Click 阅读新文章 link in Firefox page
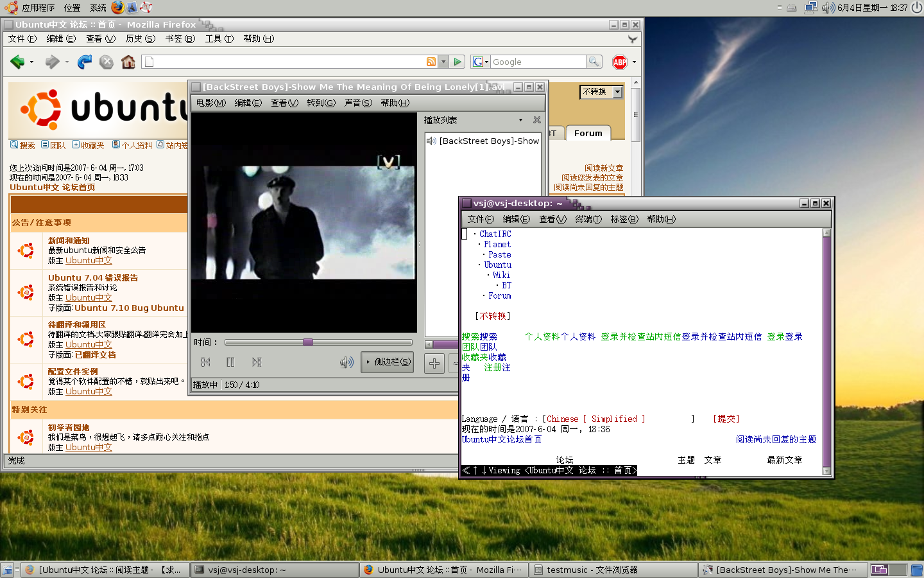The width and height of the screenshot is (924, 578). pyautogui.click(x=604, y=168)
